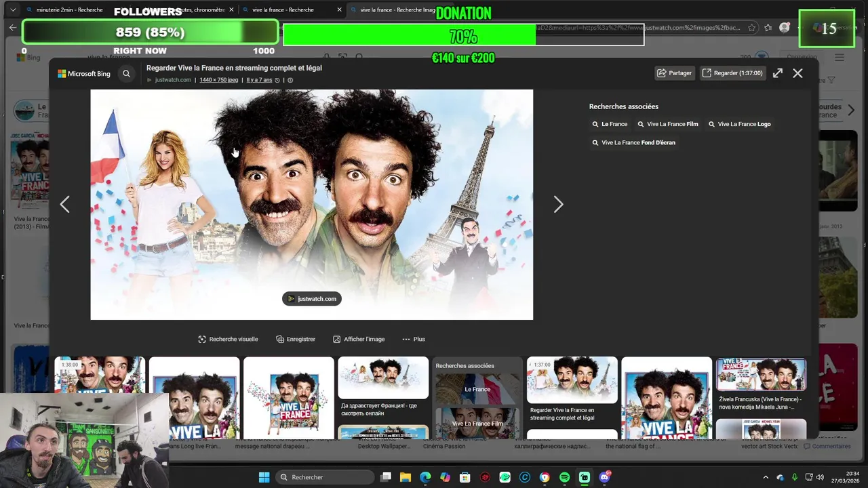Click the microphone tray icon

tap(795, 477)
